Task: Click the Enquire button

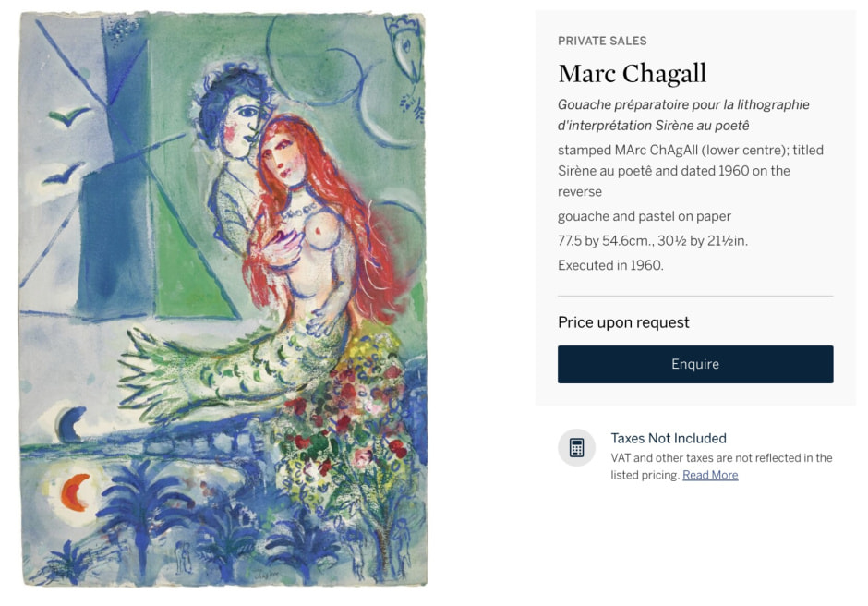Action: [x=695, y=364]
